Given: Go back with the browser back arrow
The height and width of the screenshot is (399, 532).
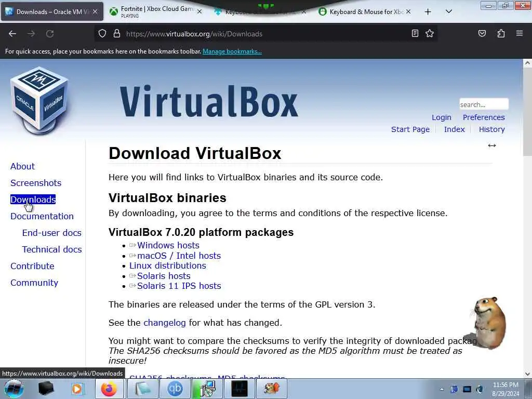Looking at the screenshot, I should point(12,34).
